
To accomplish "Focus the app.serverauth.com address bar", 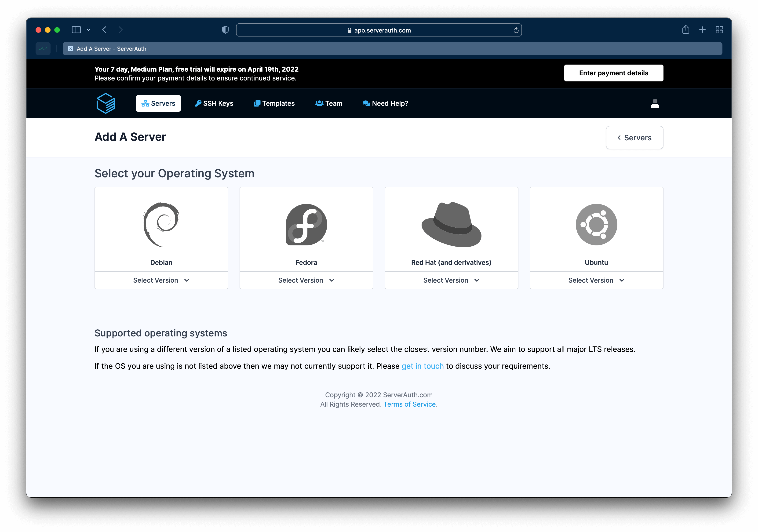I will [379, 30].
